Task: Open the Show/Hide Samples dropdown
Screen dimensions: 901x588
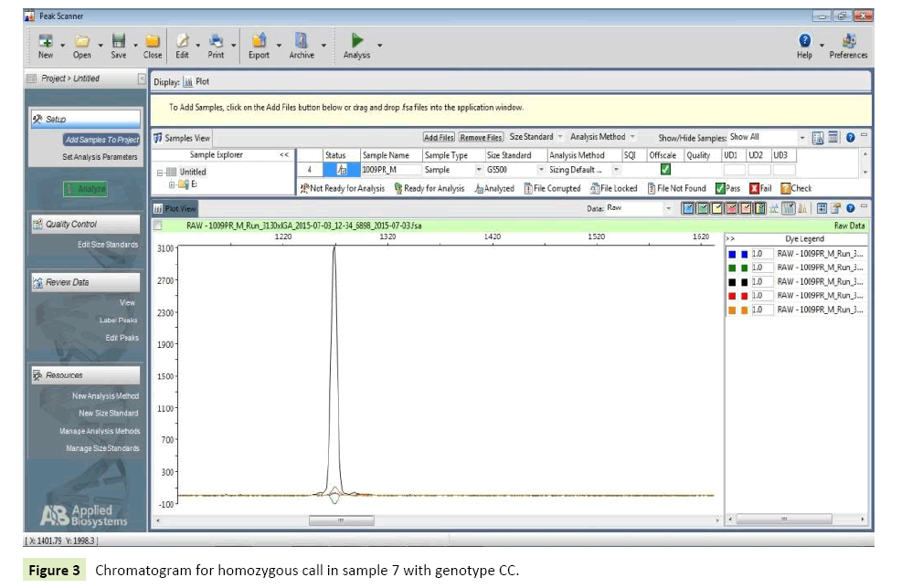Action: click(802, 138)
